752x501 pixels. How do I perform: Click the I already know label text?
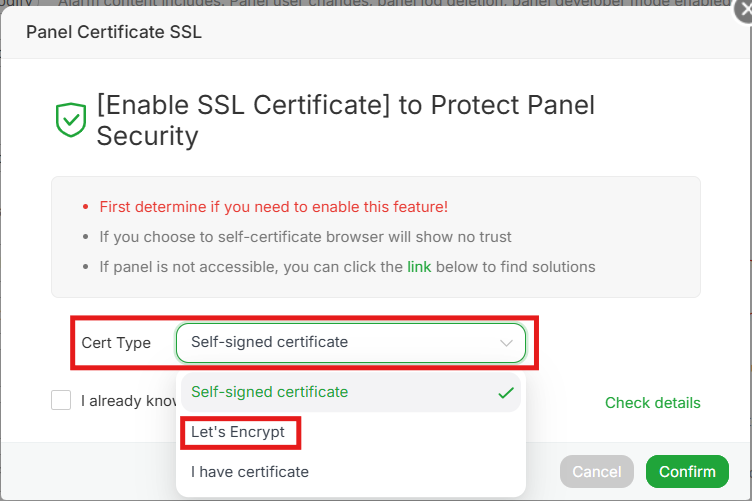(x=128, y=401)
